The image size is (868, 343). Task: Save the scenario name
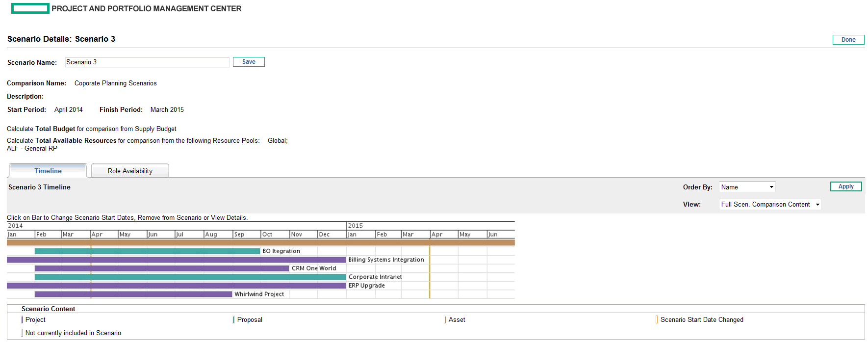(x=249, y=62)
